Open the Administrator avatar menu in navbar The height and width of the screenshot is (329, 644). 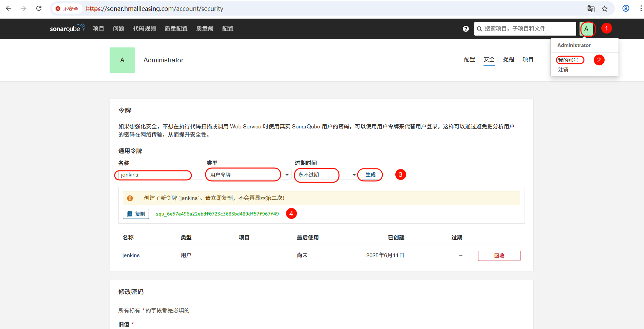point(586,29)
